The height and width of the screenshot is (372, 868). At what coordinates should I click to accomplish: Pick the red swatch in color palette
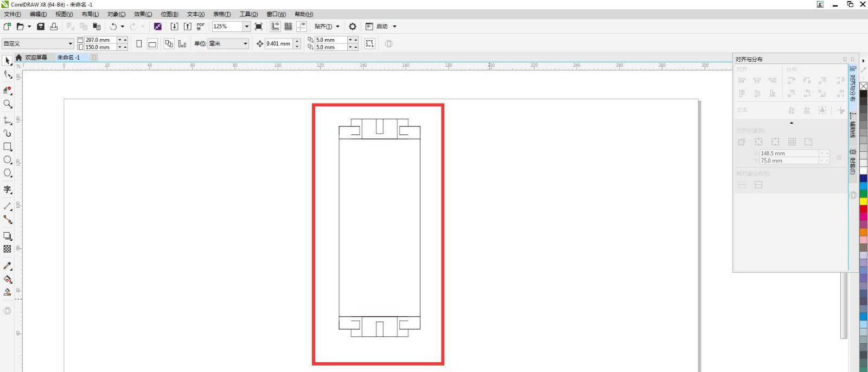[x=863, y=209]
